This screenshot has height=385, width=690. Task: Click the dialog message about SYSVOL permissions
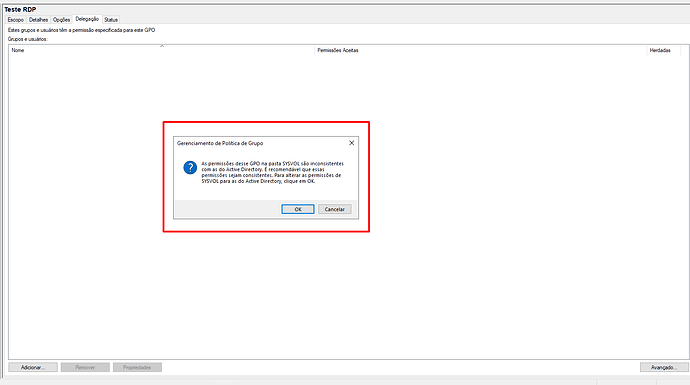pos(273,172)
